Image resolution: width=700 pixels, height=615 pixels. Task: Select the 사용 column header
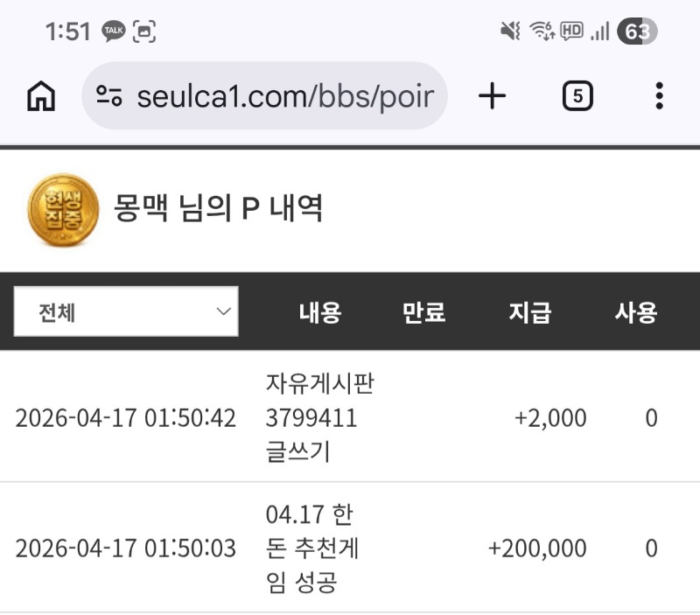click(636, 312)
